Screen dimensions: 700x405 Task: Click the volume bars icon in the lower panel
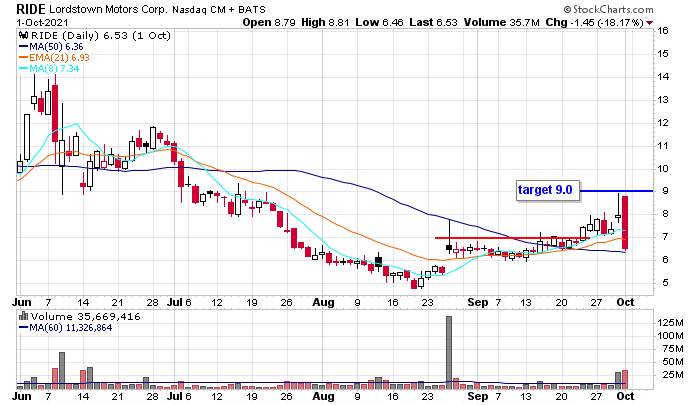(x=23, y=317)
